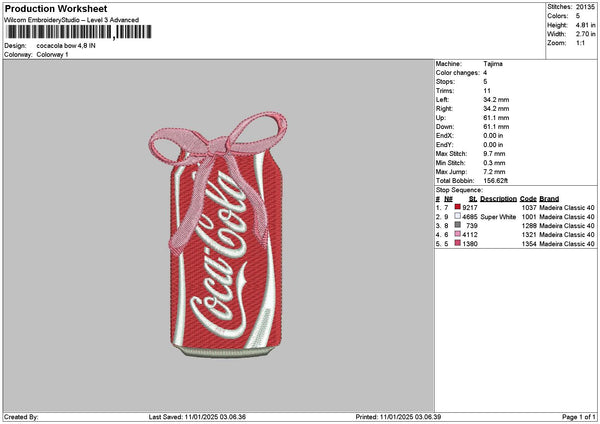Viewport: 600px width, 424px height.
Task: Click the Colors value '5'
Action: pos(578,16)
